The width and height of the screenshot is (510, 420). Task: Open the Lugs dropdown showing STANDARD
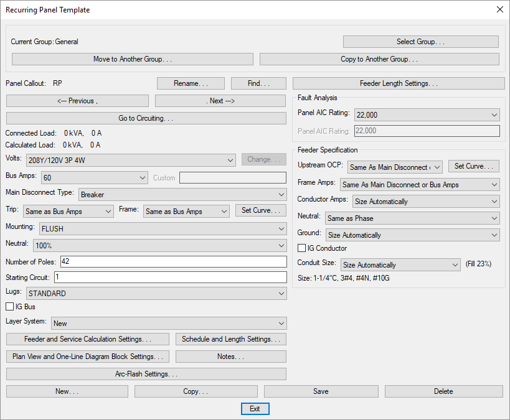(156, 294)
